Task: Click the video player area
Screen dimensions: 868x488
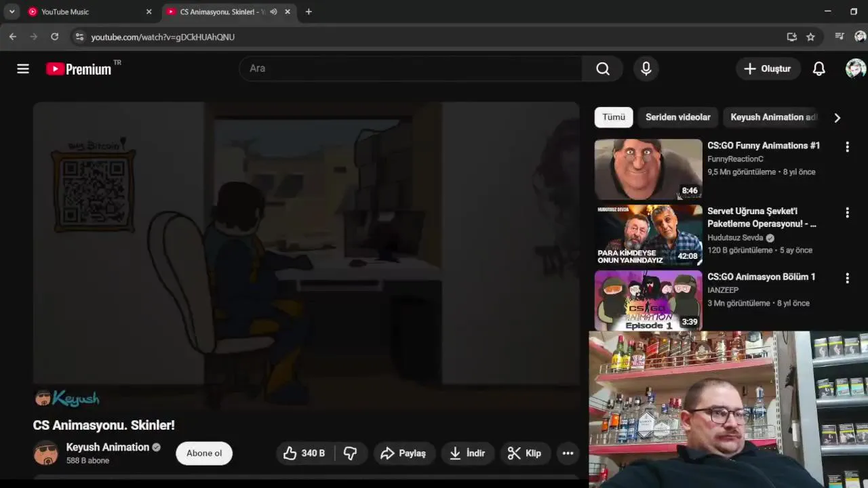Action: pos(306,256)
